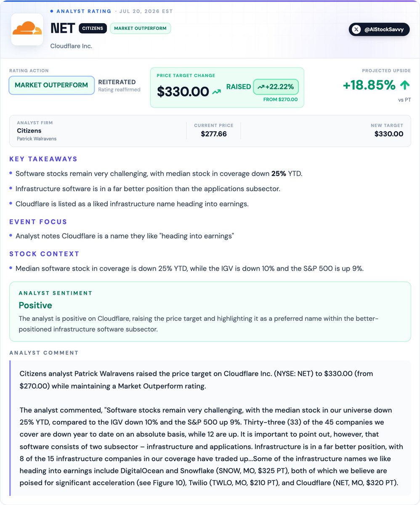
Task: Select the dark CITIZENS tag
Action: (93, 28)
